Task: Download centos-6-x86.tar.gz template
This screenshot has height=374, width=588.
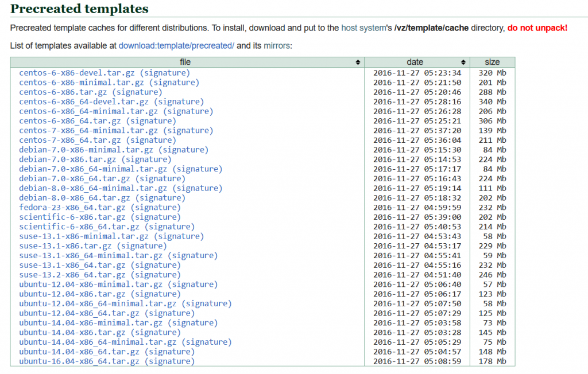Action: (63, 92)
